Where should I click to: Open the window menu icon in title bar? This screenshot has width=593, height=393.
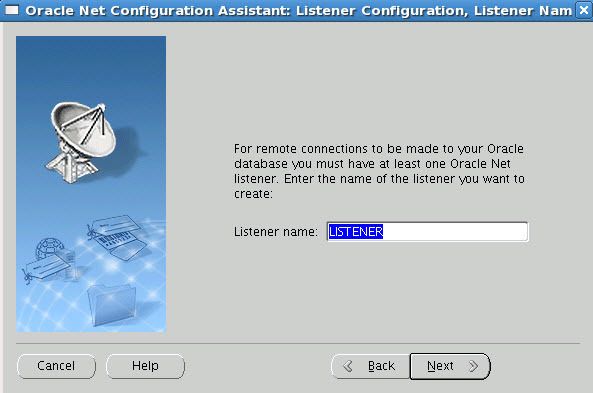point(11,10)
